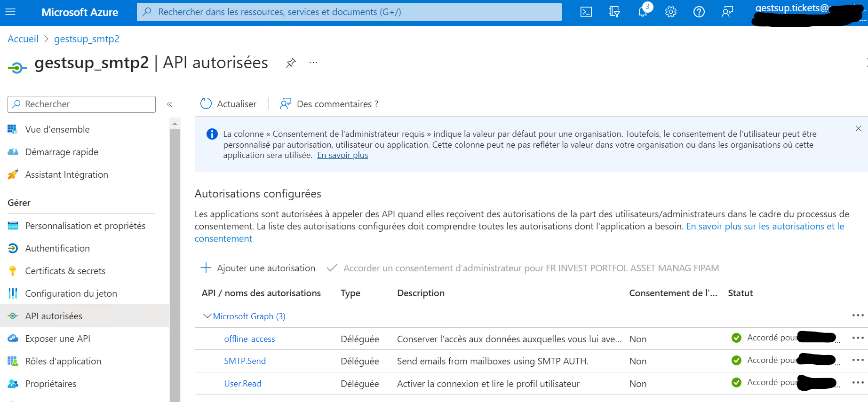Open the User.Read permission link
The image size is (868, 402).
coord(242,384)
